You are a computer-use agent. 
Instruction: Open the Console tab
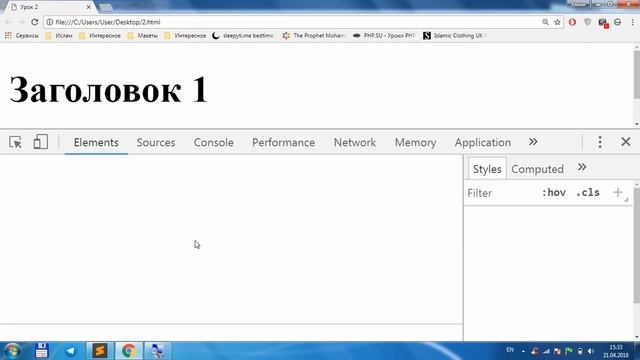[213, 142]
